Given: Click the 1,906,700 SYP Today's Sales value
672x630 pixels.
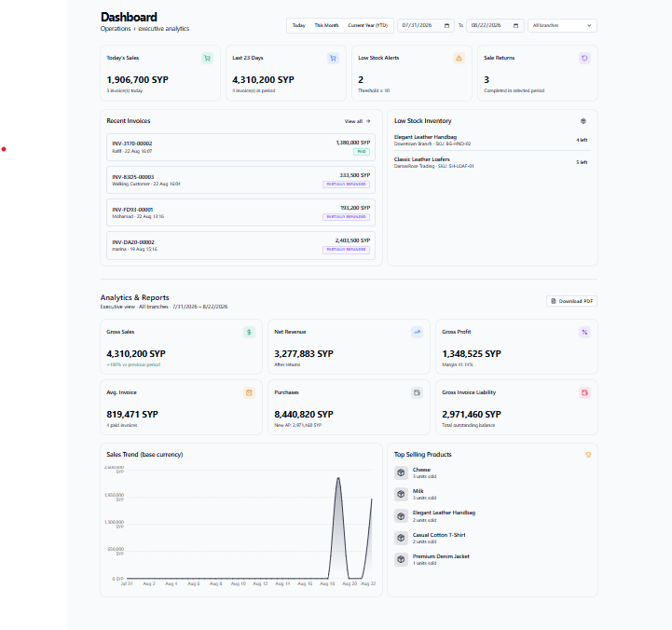Looking at the screenshot, I should pos(138,80).
